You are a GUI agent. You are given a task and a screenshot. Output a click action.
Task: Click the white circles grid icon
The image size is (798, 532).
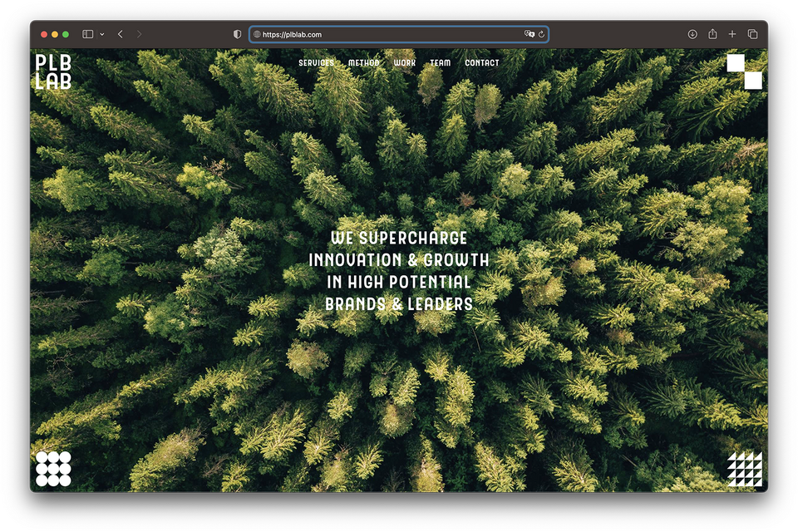coord(53,469)
